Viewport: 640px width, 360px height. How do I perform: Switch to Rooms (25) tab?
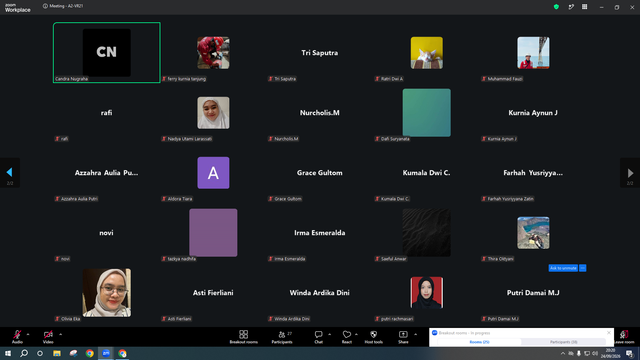(x=479, y=342)
